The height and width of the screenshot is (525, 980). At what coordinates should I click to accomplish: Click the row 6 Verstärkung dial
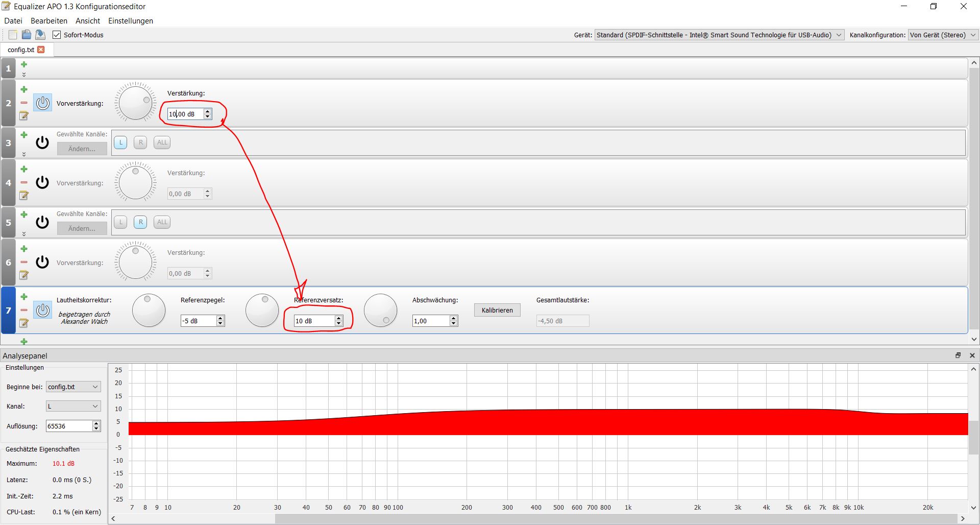135,261
